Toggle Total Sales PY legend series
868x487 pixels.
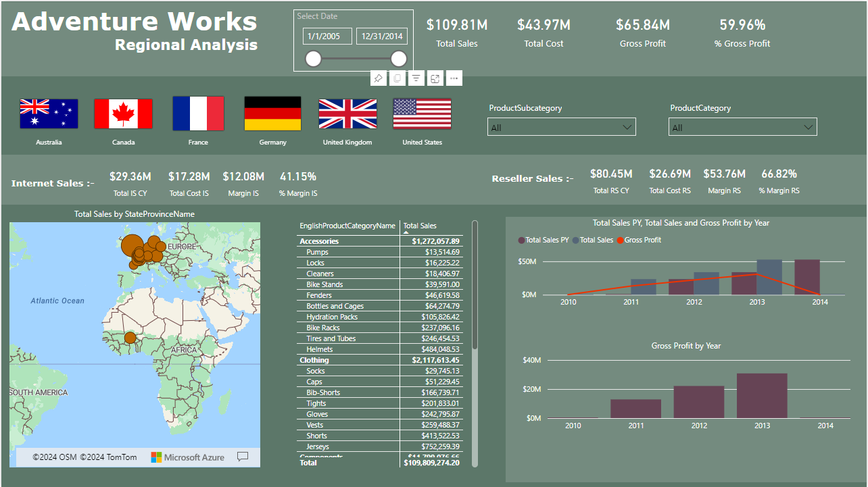544,240
